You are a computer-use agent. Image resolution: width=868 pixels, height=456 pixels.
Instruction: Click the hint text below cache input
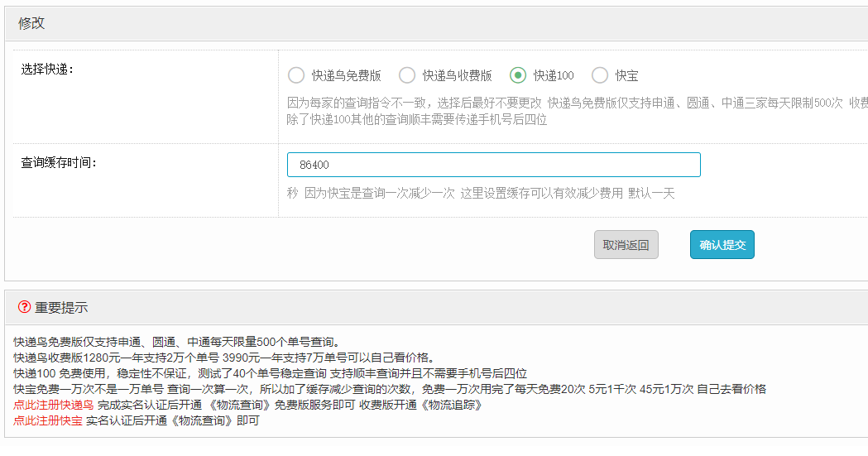pos(481,193)
